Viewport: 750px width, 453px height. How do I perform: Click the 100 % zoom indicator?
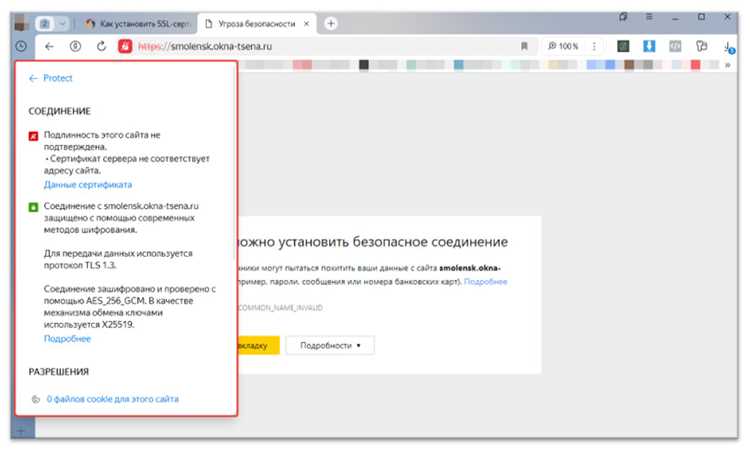[563, 46]
